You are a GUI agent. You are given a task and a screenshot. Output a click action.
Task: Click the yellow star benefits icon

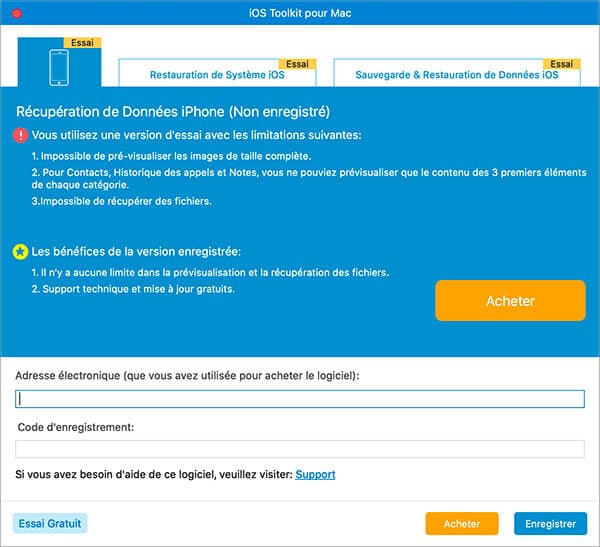(21, 250)
